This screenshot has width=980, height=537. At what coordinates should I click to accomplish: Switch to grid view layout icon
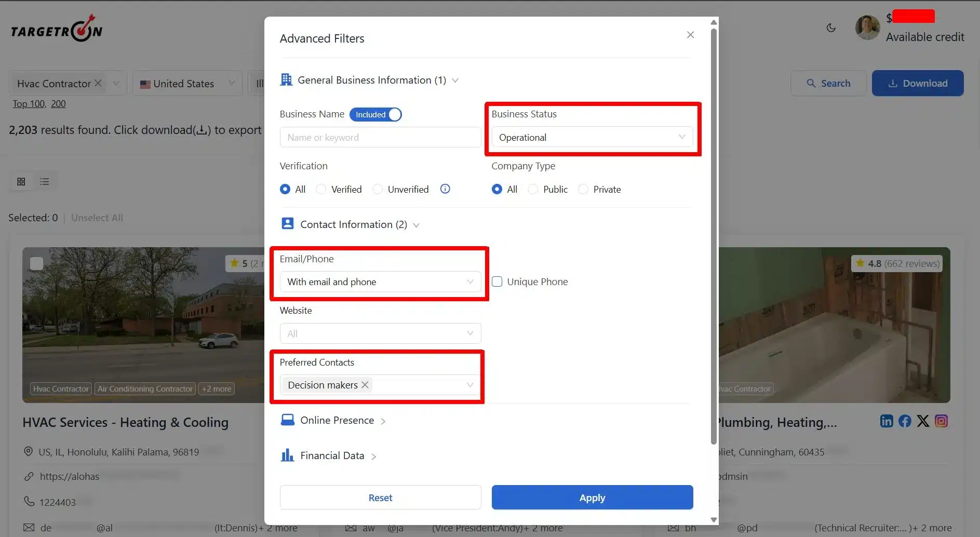[x=21, y=182]
